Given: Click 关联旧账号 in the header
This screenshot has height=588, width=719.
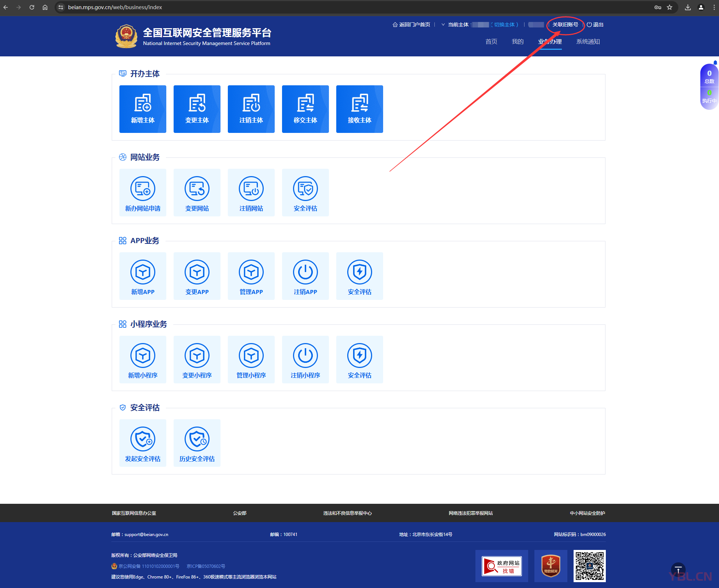Looking at the screenshot, I should click(565, 25).
